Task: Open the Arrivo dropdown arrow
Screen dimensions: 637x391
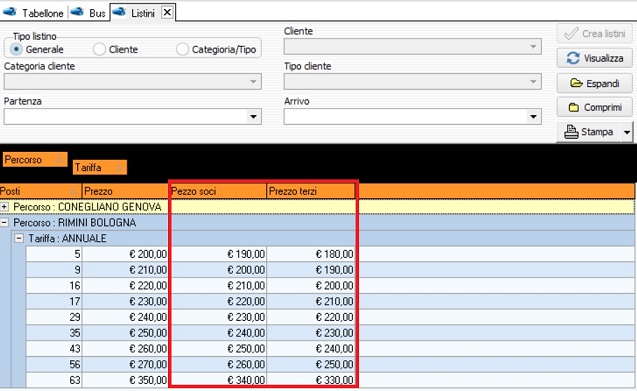Action: 533,117
